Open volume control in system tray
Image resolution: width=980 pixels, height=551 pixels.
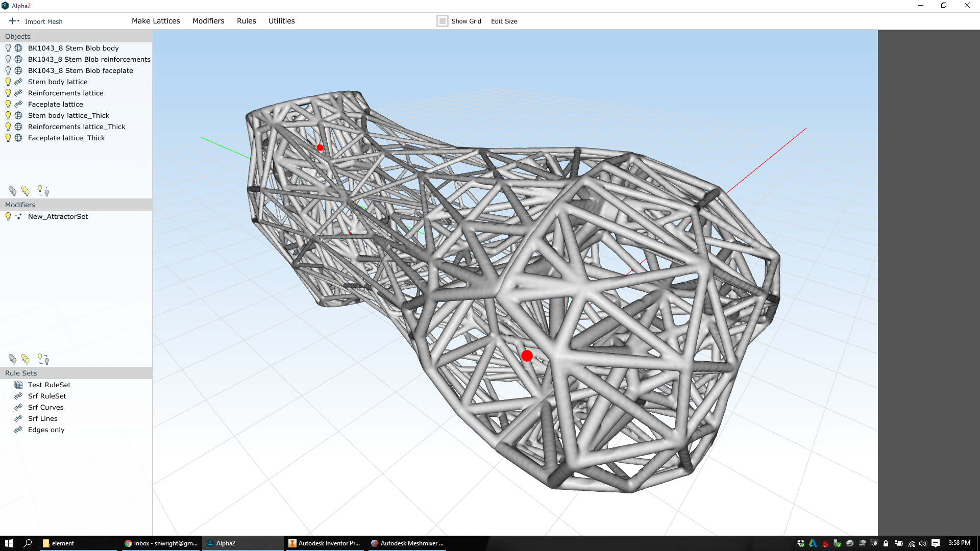(x=923, y=543)
